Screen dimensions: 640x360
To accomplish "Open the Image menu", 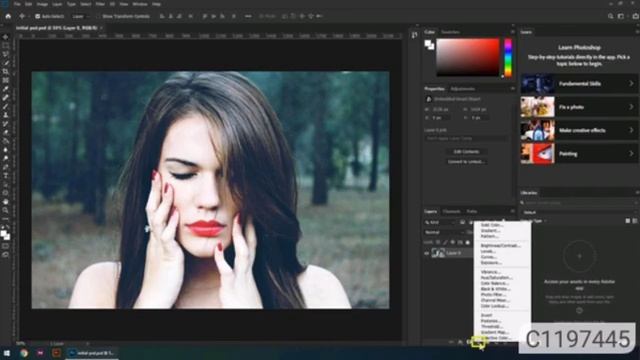I will click(x=42, y=4).
